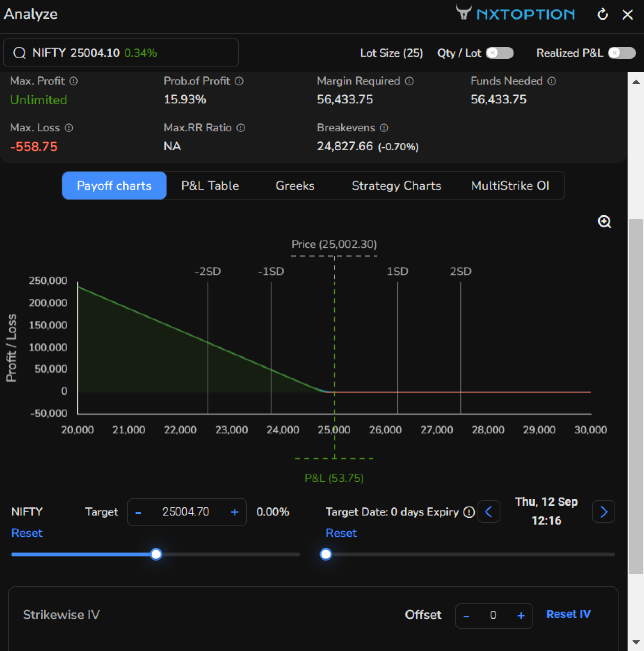This screenshot has height=651, width=644.
Task: Click the vertical scrollbar thumb
Action: [x=636, y=396]
